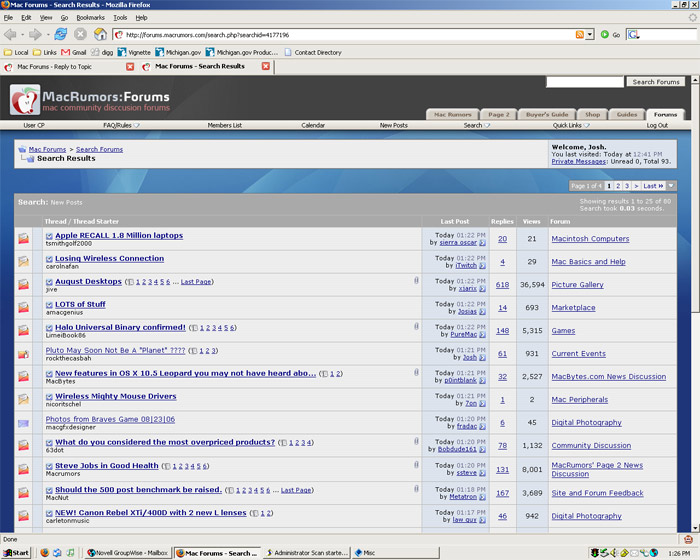The height and width of the screenshot is (560, 700).
Task: Open the Bookmarks menu
Action: point(90,18)
